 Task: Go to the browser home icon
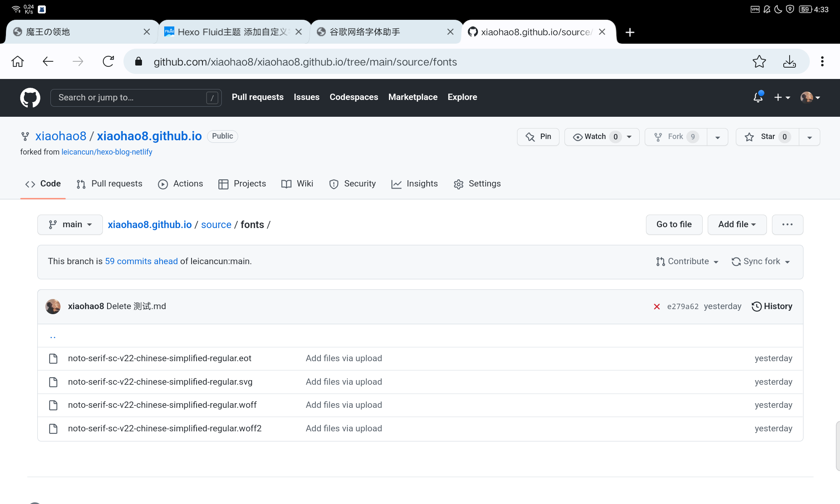coord(18,62)
